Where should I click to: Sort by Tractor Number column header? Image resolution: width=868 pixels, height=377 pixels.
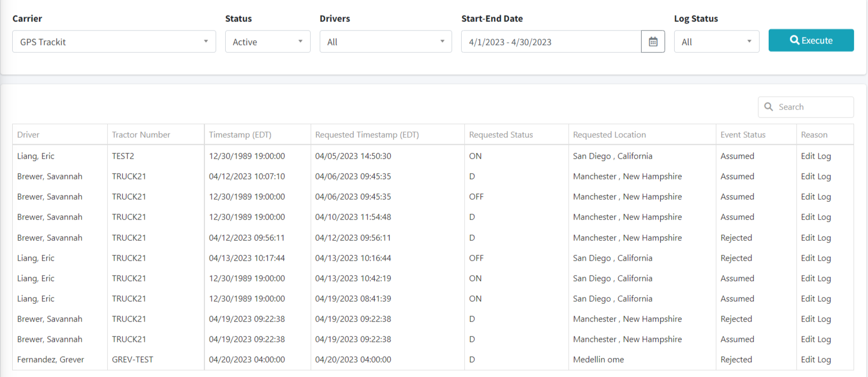tap(156, 135)
